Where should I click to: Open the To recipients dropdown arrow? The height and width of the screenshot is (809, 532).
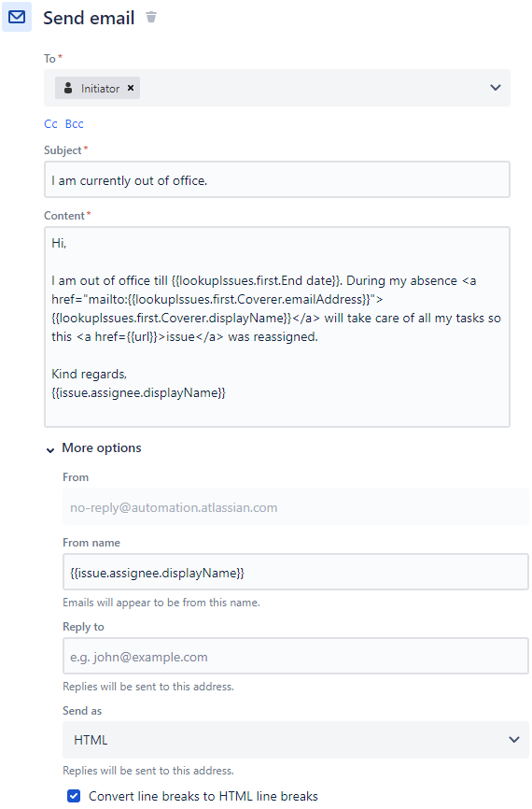click(496, 88)
